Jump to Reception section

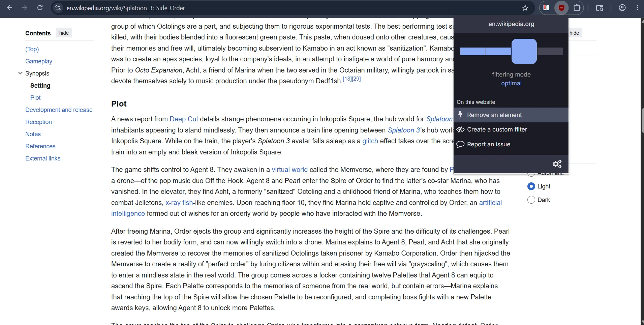(38, 122)
